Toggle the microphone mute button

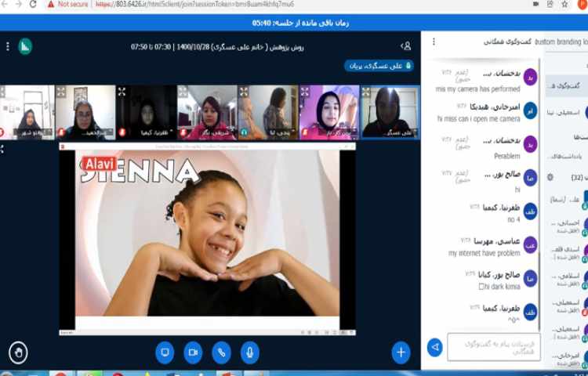[x=250, y=352]
